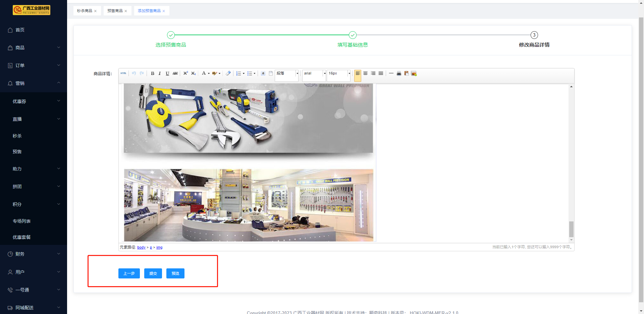The image size is (644, 314).
Task: Apply superscript formatting
Action: click(x=185, y=73)
